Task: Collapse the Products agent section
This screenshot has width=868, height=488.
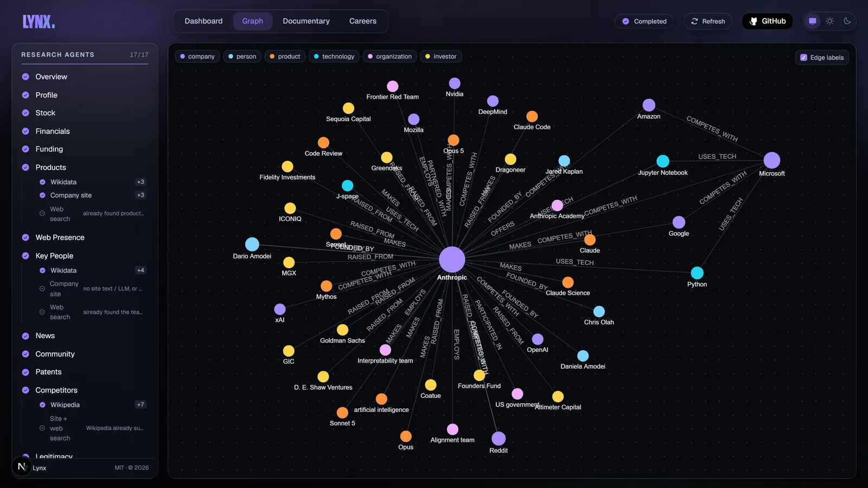Action: tap(85, 167)
